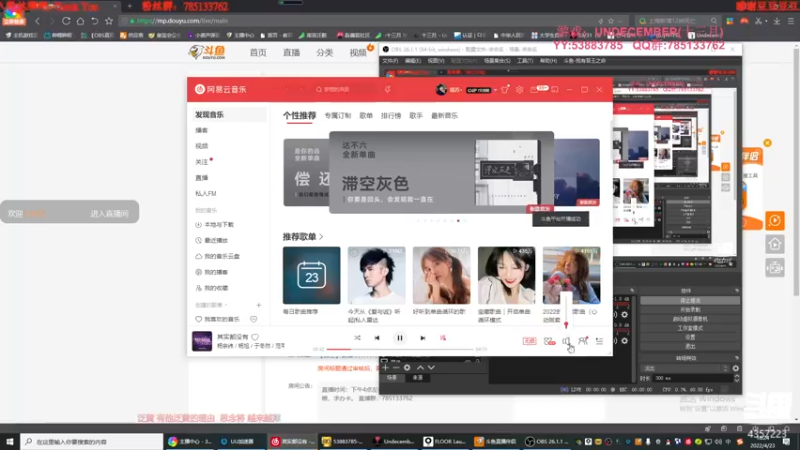Open Windows Start menu
Viewport: 800px width, 450px height.
click(x=10, y=441)
